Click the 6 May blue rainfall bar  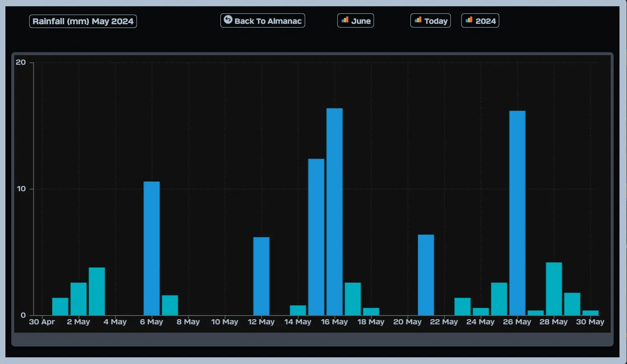tap(152, 248)
